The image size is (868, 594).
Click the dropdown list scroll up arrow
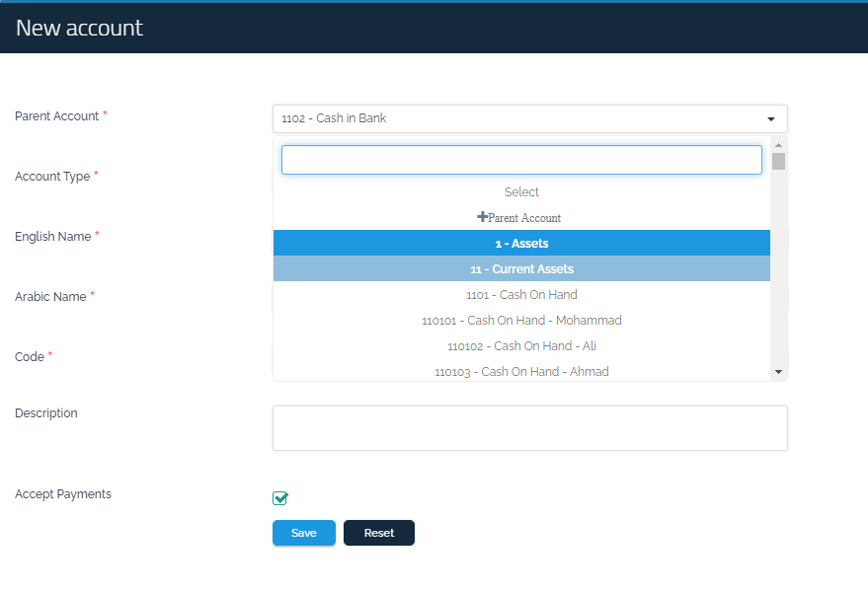tap(779, 145)
